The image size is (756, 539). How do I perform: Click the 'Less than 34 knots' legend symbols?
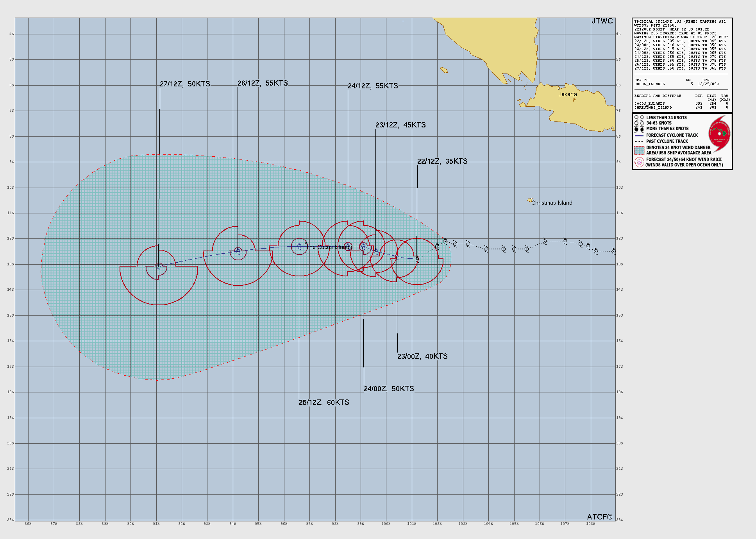639,118
